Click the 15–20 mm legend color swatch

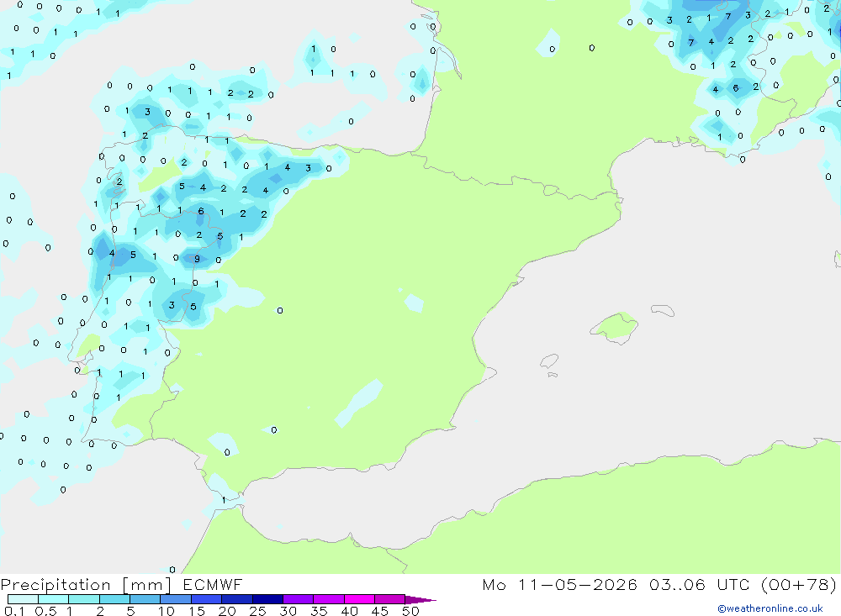pos(207,599)
